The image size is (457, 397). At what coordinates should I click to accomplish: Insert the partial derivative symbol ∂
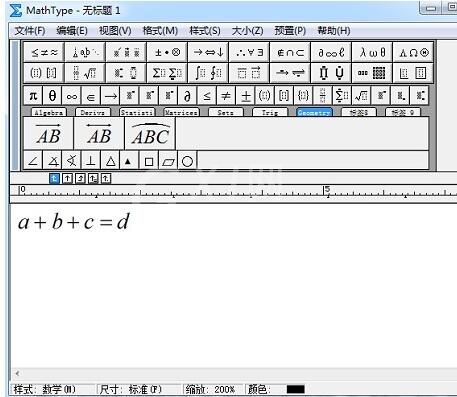coord(187,96)
